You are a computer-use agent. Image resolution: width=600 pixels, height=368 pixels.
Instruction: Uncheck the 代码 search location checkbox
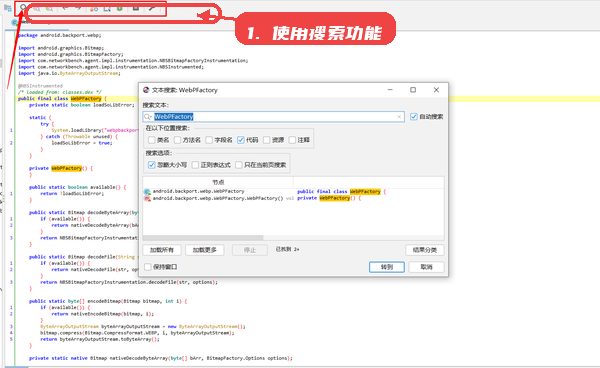pyautogui.click(x=241, y=140)
